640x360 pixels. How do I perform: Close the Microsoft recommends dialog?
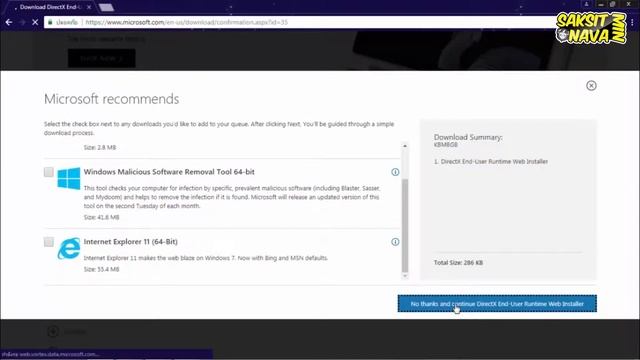pyautogui.click(x=591, y=85)
